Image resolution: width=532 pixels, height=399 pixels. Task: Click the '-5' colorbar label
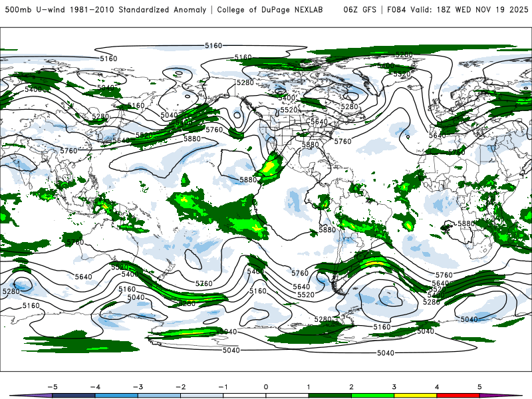(x=53, y=387)
